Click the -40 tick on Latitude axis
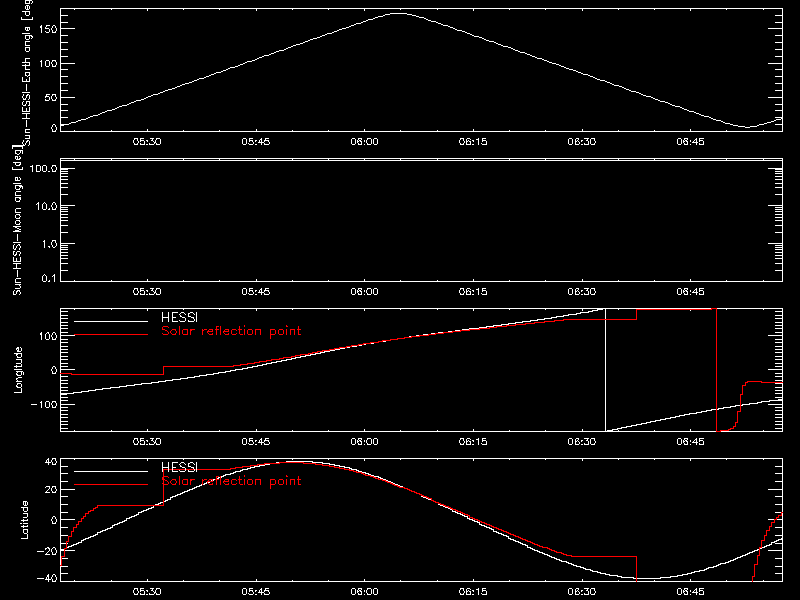 [x=47, y=579]
